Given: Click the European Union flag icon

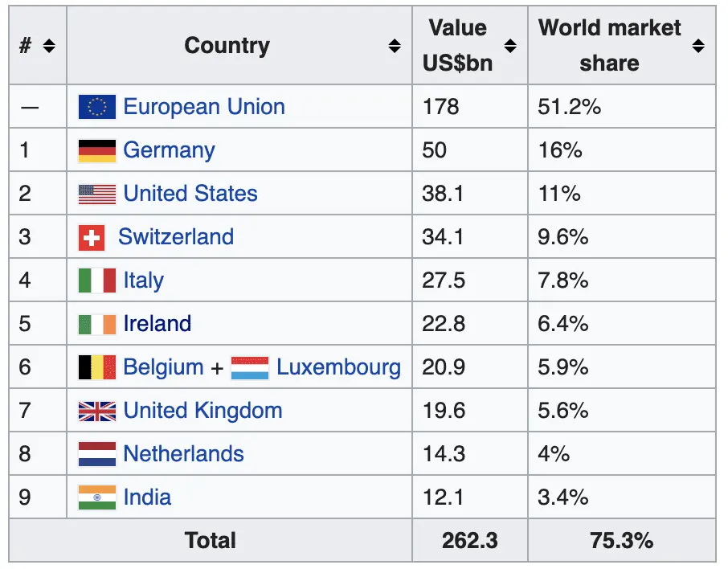Looking at the screenshot, I should 97,107.
